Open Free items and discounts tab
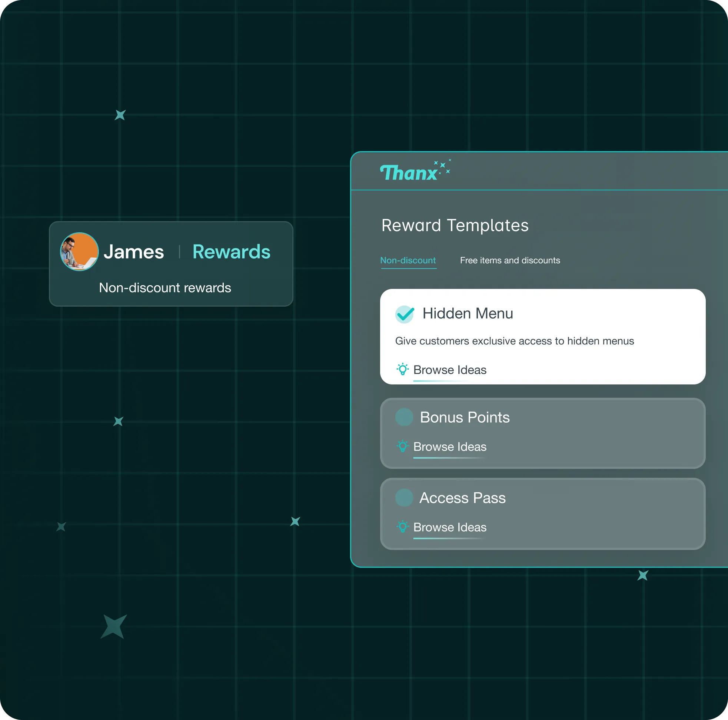728x720 pixels. coord(509,260)
